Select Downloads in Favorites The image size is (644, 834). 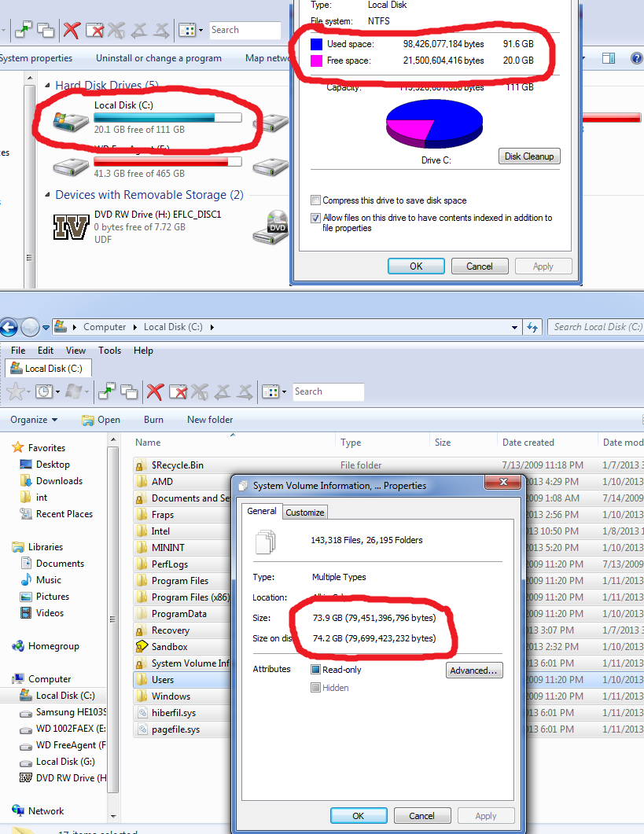59,481
